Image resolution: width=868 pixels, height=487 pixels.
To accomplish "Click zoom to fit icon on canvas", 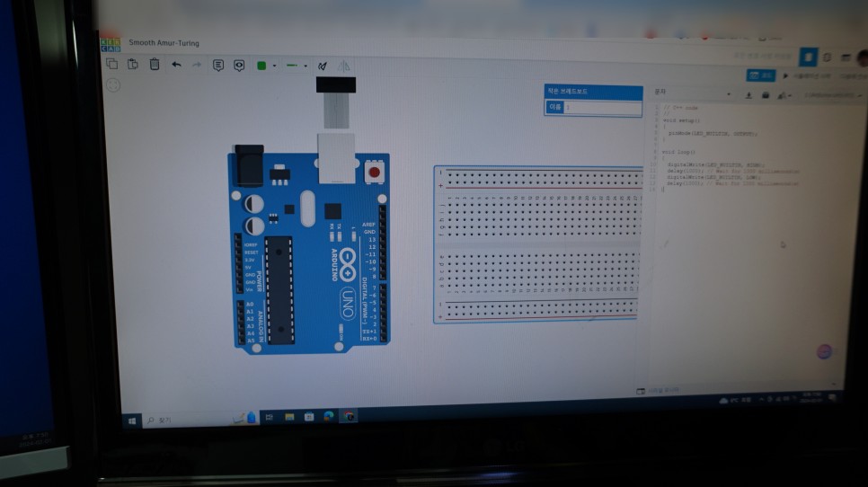I will (113, 85).
